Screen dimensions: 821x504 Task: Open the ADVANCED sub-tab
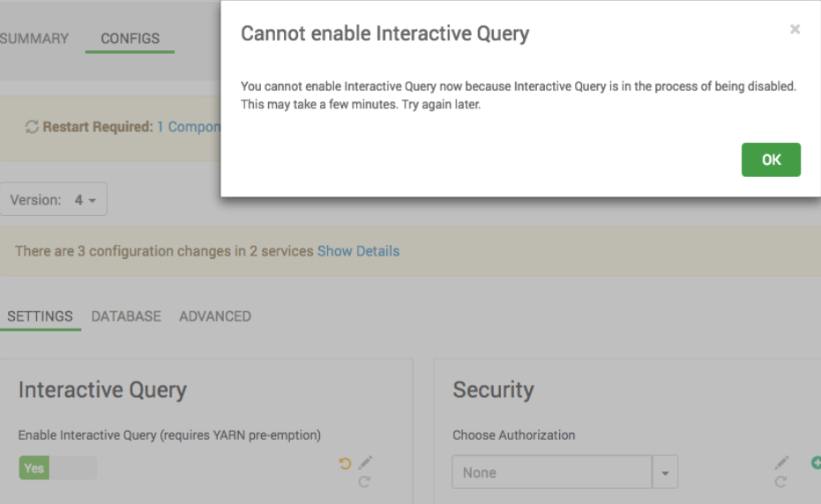tap(215, 316)
